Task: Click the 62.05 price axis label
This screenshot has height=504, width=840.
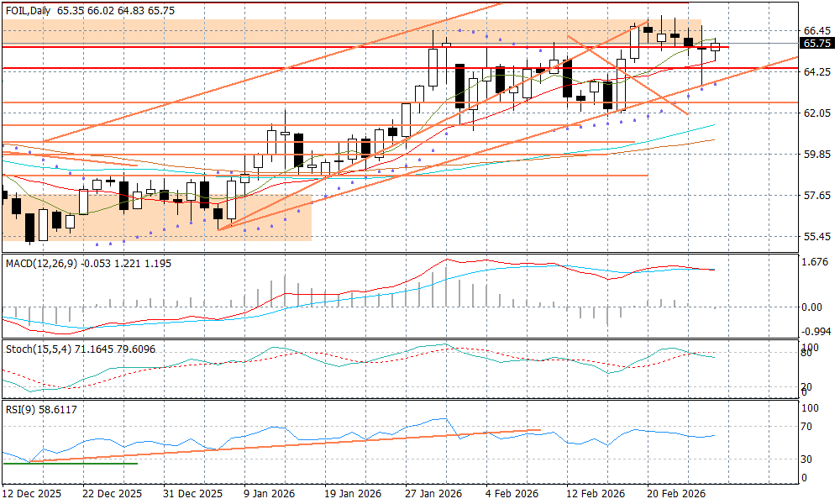Action: (x=816, y=113)
